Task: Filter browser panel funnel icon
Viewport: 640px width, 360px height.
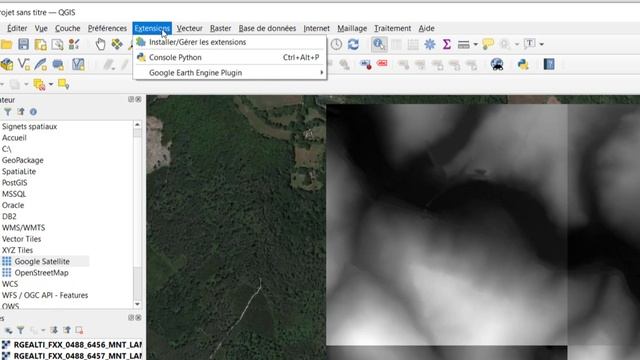Action: pos(7,112)
